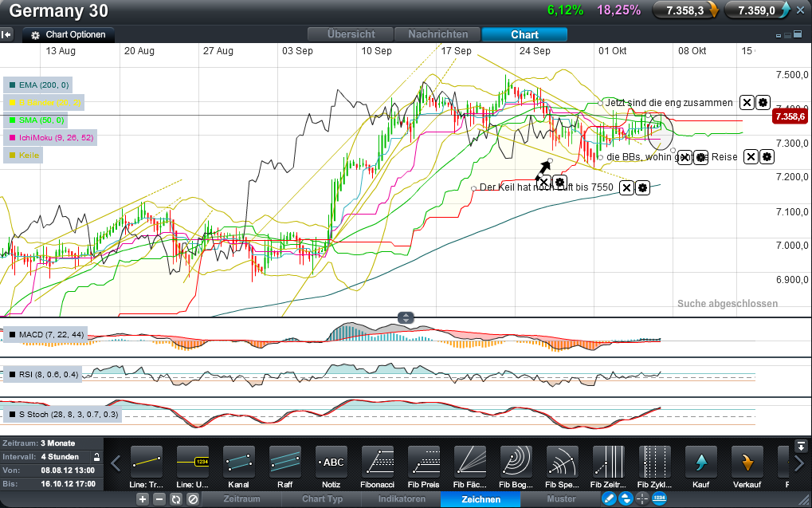Image resolution: width=812 pixels, height=508 pixels.
Task: Open the Indikatoren bottom tab
Action: 402,499
